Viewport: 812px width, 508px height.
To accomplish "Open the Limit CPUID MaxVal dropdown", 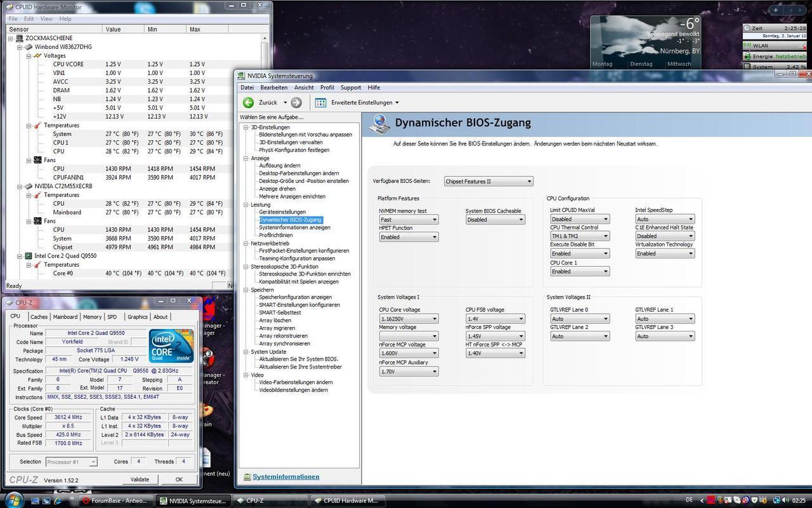I will [x=580, y=219].
